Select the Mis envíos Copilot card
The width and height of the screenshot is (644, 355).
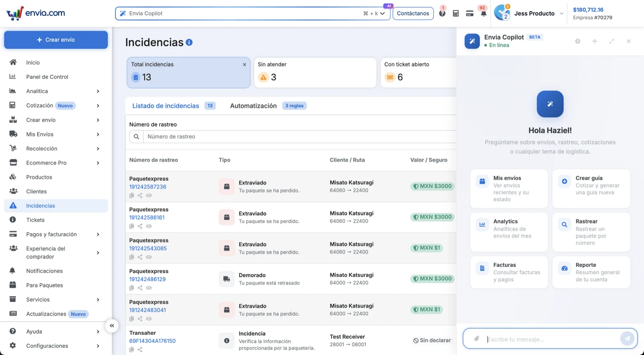pos(509,188)
